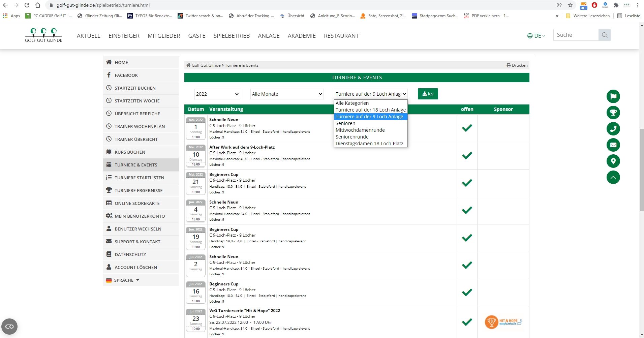Click the Drucken print link
This screenshot has height=338, width=644.
point(517,65)
